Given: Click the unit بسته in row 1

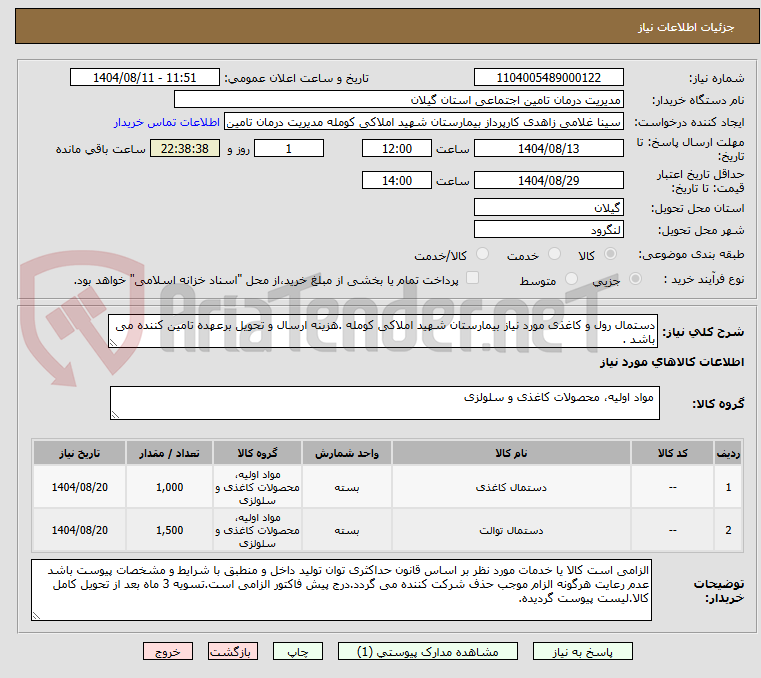Looking at the screenshot, I should click(x=347, y=487).
